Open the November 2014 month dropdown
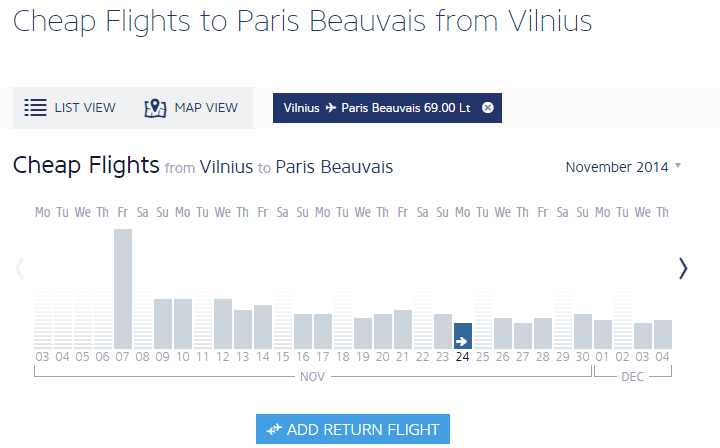The image size is (720, 448). coord(623,167)
